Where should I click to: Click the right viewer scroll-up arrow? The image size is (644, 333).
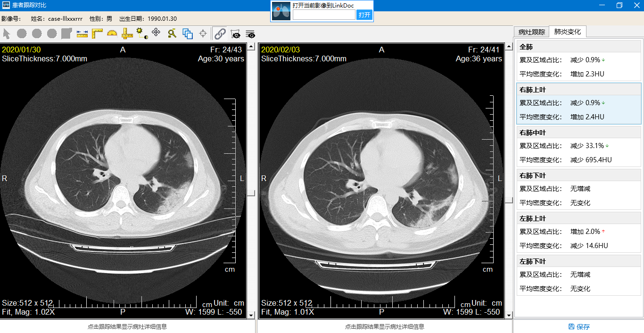pyautogui.click(x=509, y=46)
